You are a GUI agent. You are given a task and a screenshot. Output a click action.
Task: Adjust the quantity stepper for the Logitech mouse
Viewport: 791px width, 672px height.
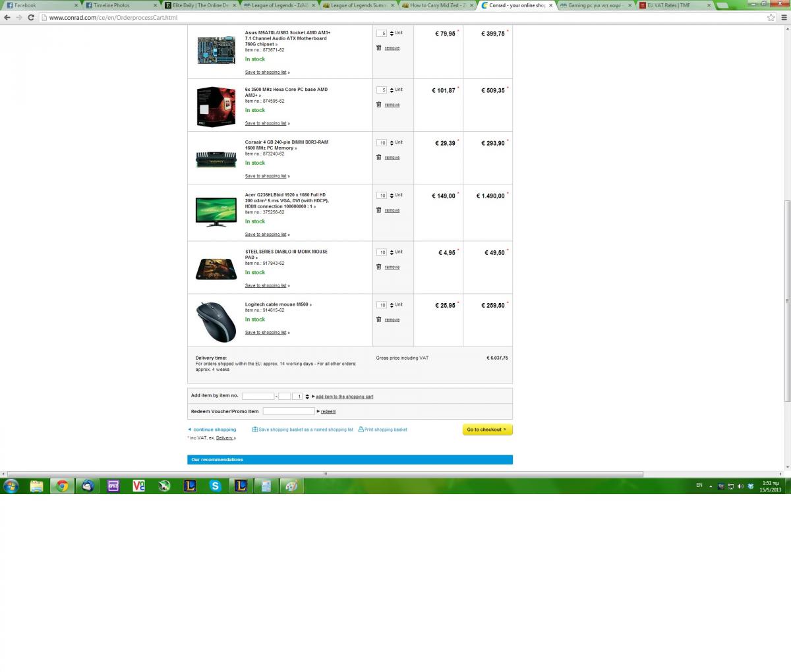(x=392, y=304)
